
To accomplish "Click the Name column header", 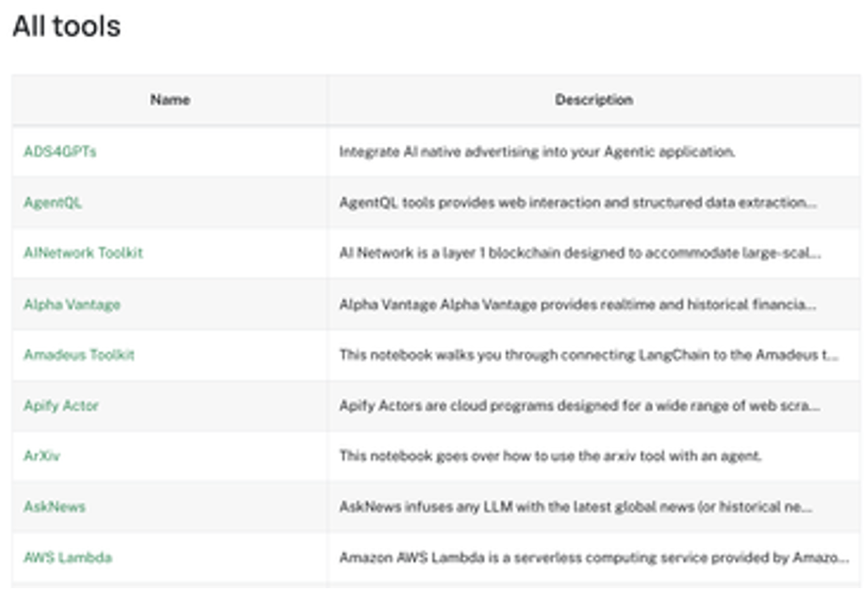I will (x=170, y=100).
